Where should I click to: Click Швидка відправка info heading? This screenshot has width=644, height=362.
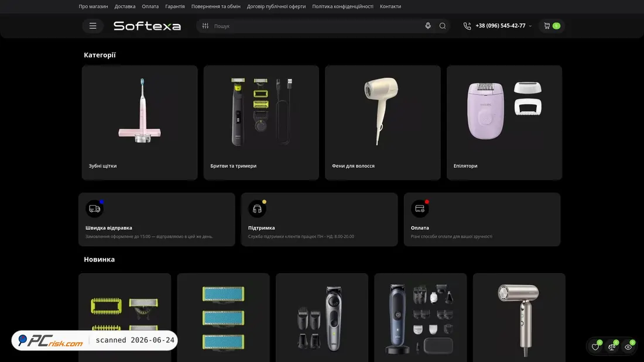point(109,228)
